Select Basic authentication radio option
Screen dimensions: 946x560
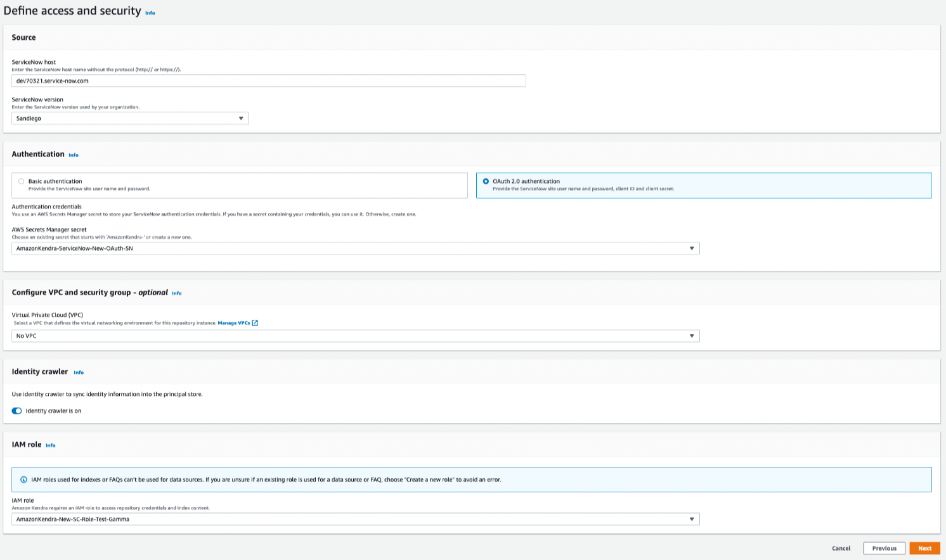[x=22, y=181]
